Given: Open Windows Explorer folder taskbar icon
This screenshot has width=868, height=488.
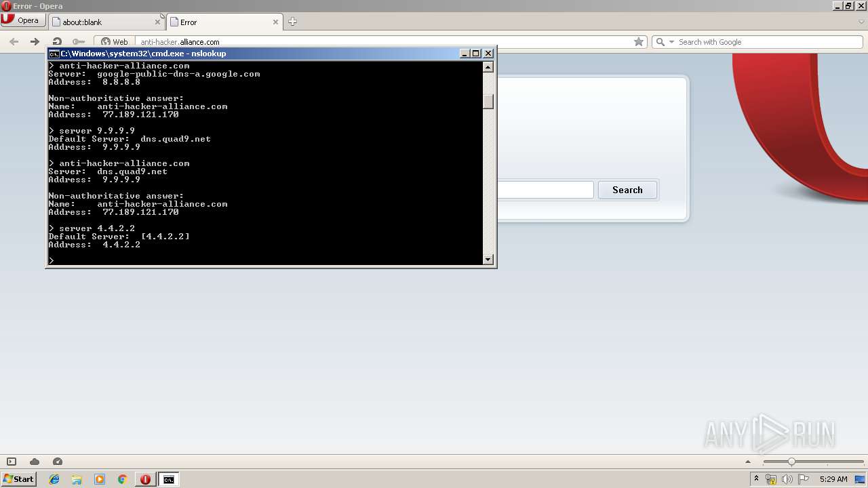Looking at the screenshot, I should [77, 479].
